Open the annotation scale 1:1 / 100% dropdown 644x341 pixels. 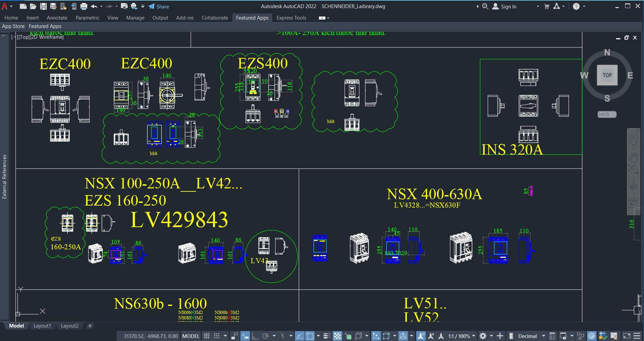point(461,336)
